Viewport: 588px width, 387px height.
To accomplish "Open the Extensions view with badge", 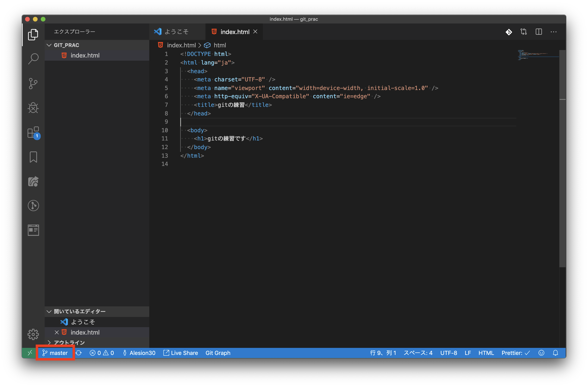I will (x=33, y=132).
